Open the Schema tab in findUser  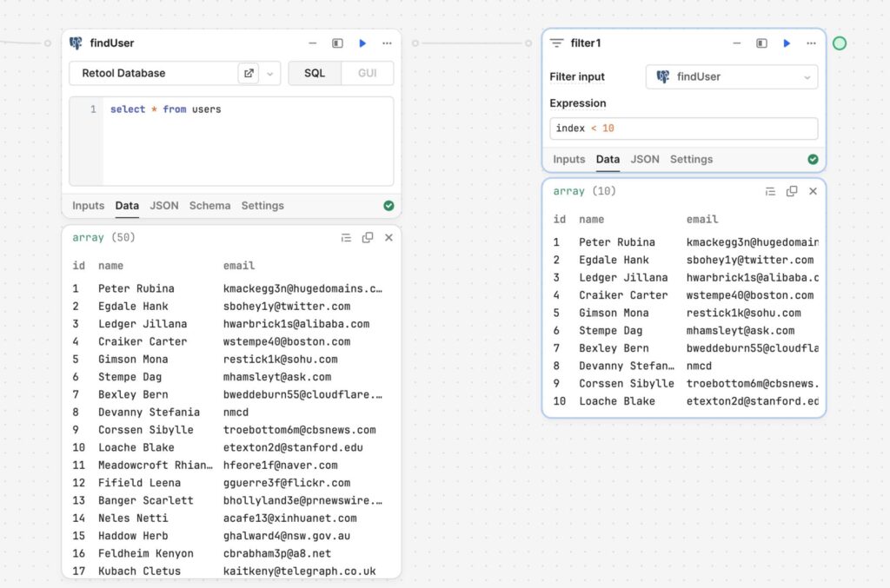[209, 205]
